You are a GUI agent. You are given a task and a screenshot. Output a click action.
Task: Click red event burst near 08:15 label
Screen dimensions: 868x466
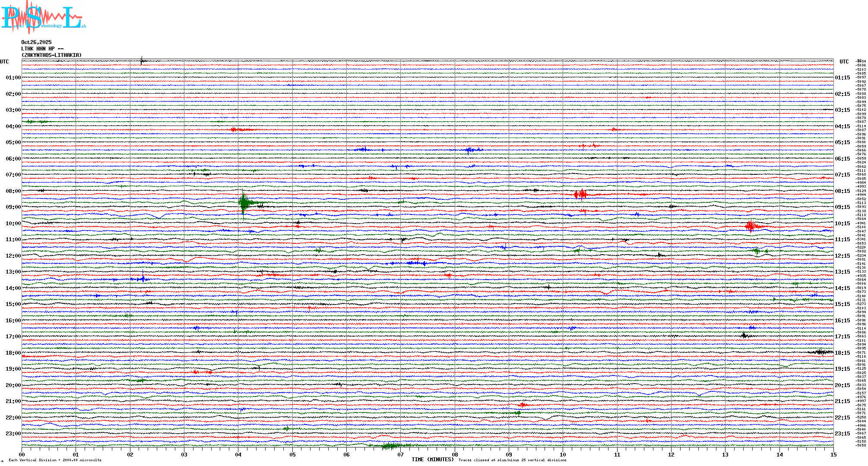(x=580, y=194)
